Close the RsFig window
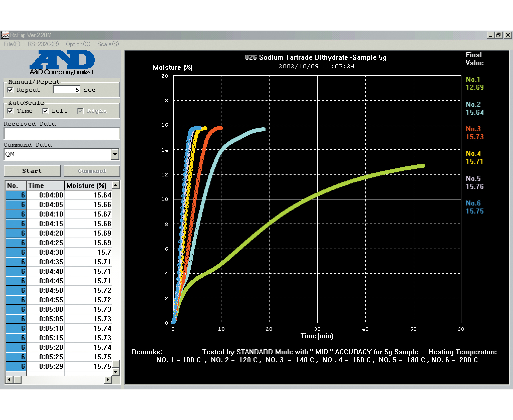 click(508, 35)
